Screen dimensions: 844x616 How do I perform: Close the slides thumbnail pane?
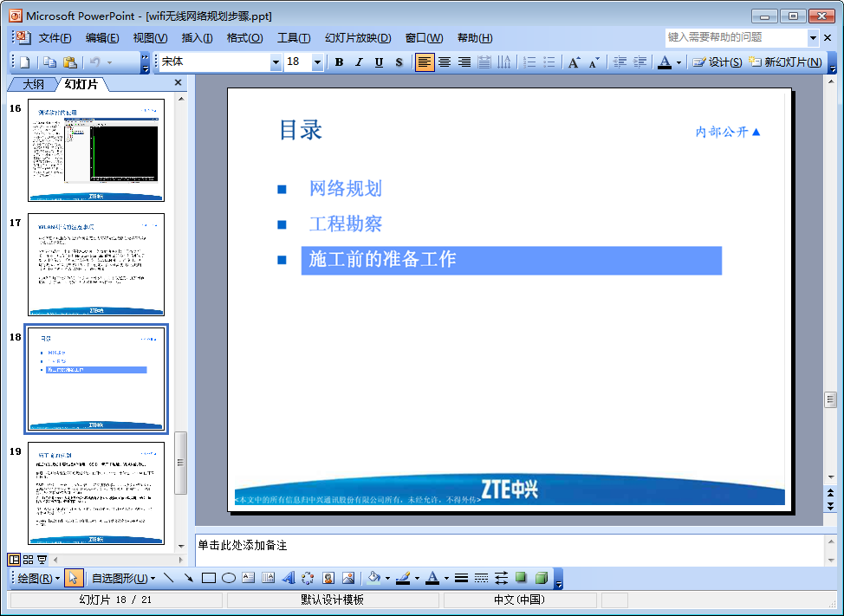[179, 83]
